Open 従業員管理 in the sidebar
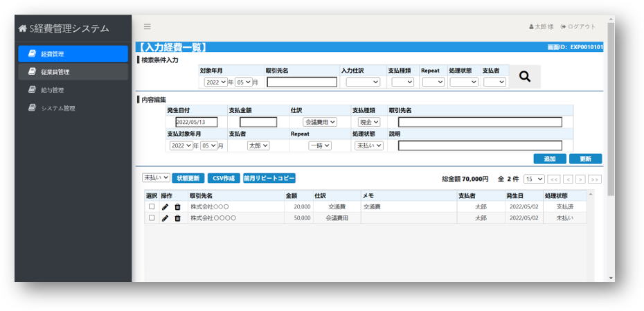The width and height of the screenshot is (644, 311). tap(73, 72)
